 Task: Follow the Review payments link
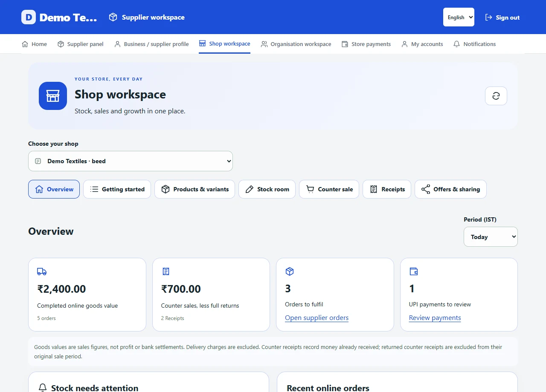point(435,318)
